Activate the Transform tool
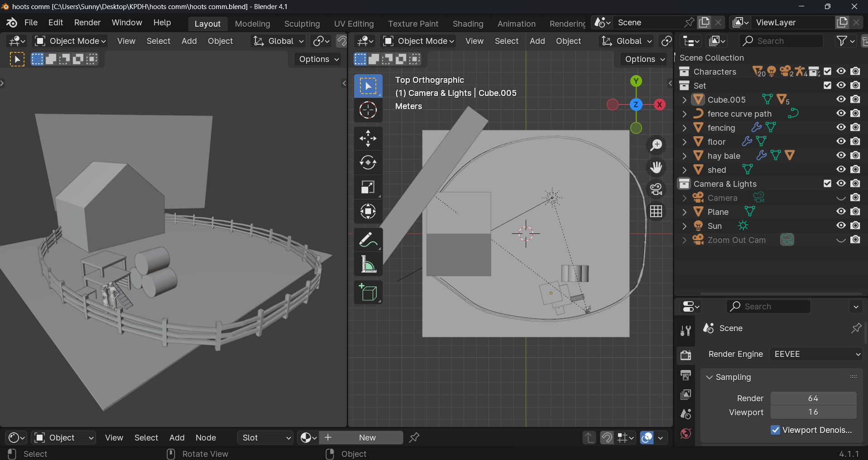The image size is (868, 460). point(368,211)
